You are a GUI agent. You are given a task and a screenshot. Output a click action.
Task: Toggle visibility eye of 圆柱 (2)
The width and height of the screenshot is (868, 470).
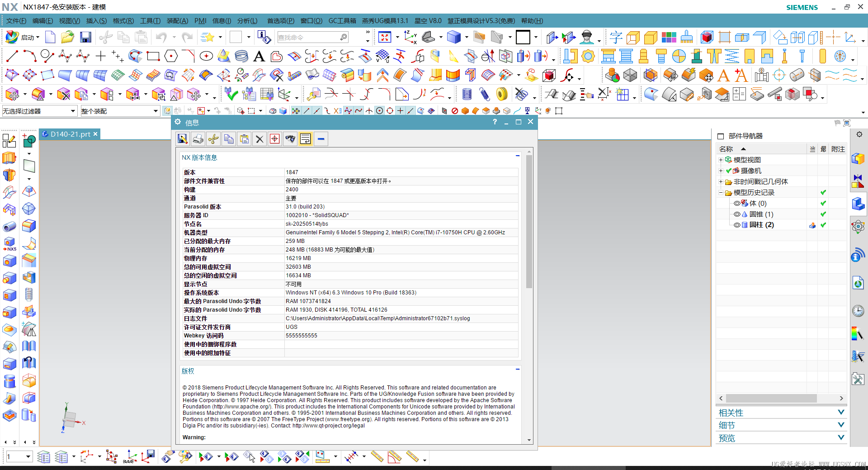pos(737,225)
